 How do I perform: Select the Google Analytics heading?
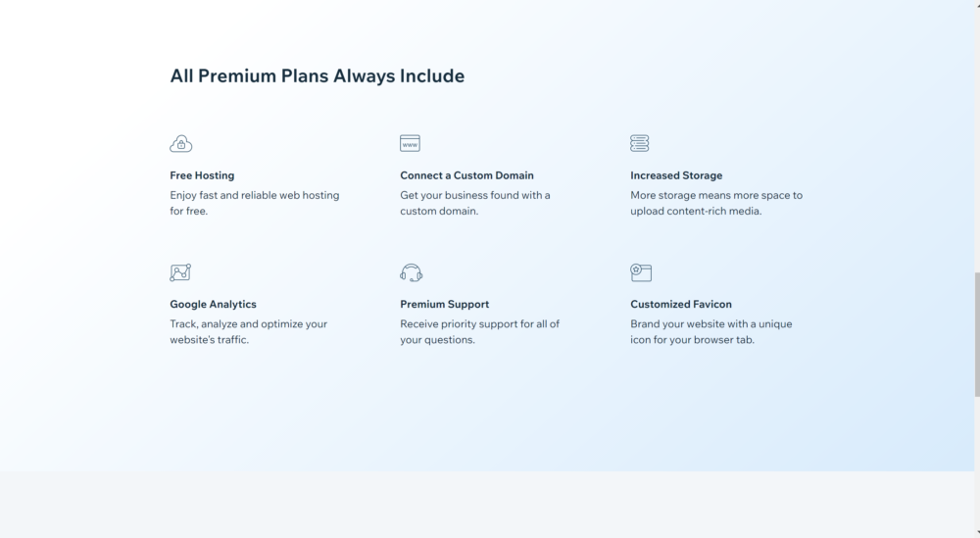tap(213, 305)
